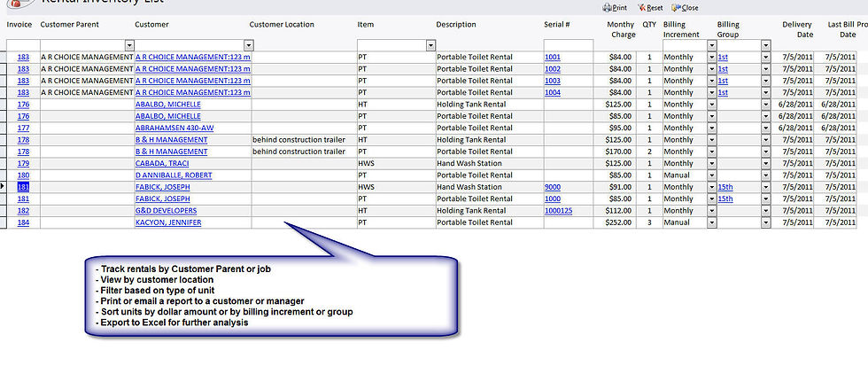Click the Print toolbar button
Image resolution: width=868 pixels, height=366 pixels.
(x=615, y=8)
